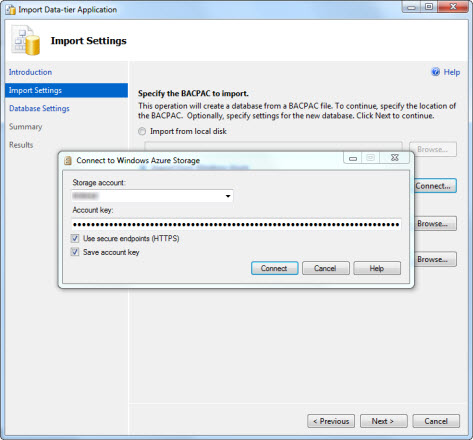Select the Summary step

[x=26, y=127]
